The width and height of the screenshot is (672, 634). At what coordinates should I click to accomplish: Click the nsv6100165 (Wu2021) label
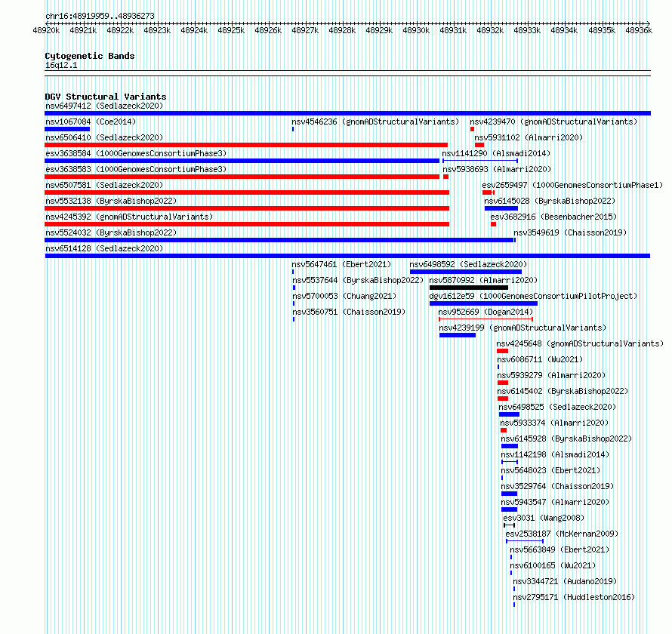pos(553,565)
